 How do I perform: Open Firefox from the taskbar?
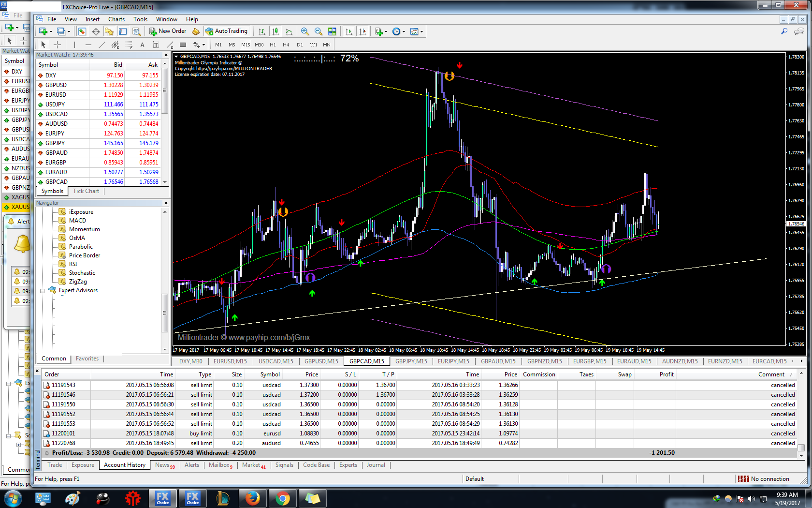click(x=252, y=498)
